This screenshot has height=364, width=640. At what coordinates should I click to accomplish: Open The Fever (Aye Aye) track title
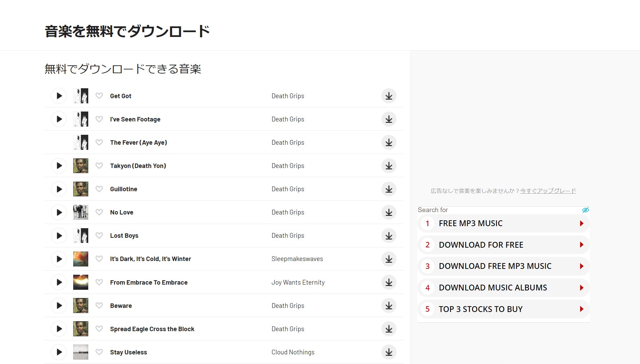pyautogui.click(x=139, y=143)
